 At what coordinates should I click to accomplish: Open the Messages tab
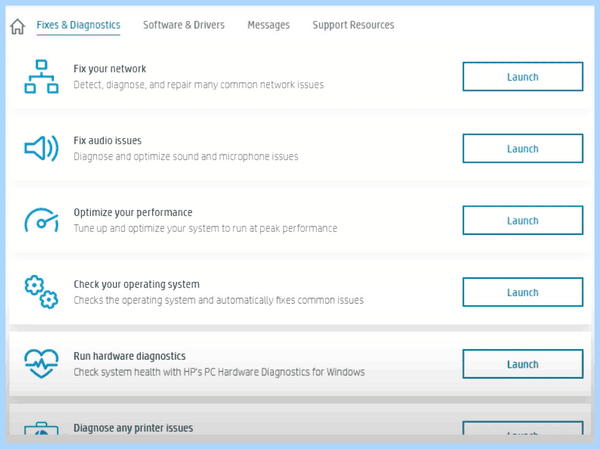pos(269,25)
